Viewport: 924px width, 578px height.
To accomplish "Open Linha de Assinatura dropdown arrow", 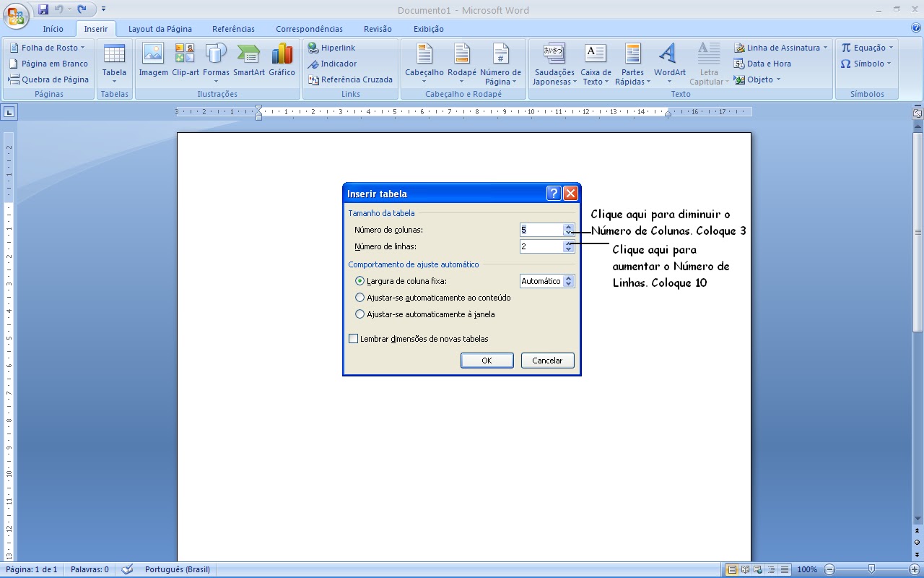I will tap(825, 48).
